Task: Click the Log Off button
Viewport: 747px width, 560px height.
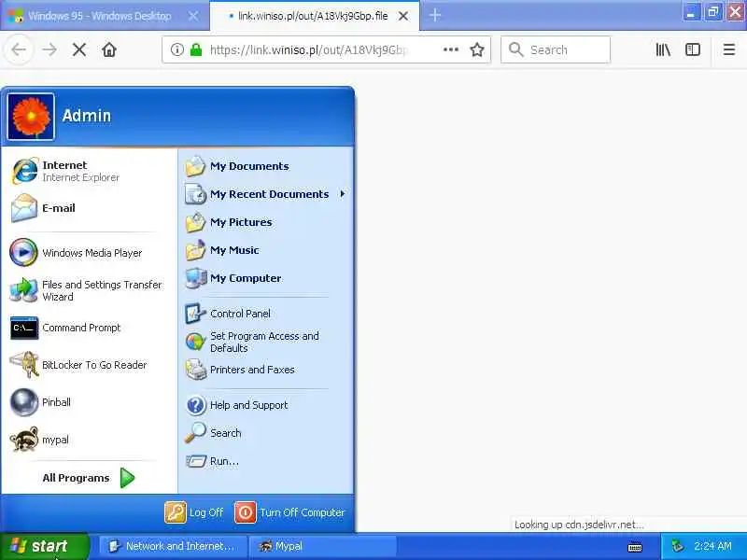Action: [194, 512]
